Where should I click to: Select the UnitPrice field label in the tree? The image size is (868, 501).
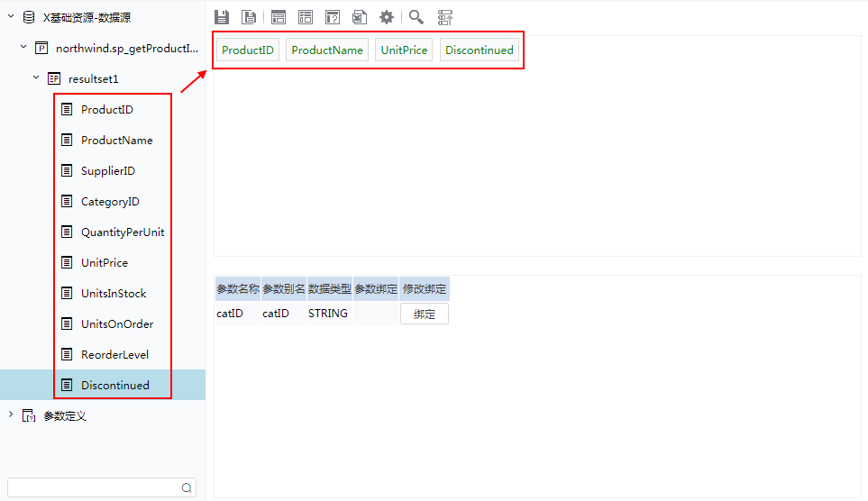tap(105, 263)
